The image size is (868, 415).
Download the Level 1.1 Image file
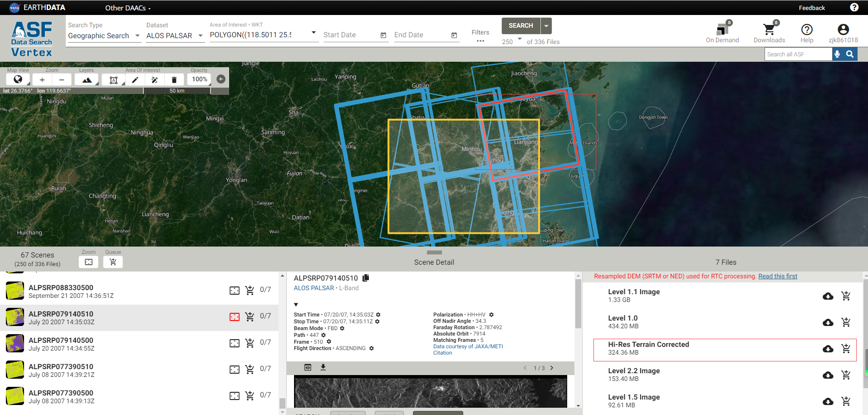(x=828, y=296)
